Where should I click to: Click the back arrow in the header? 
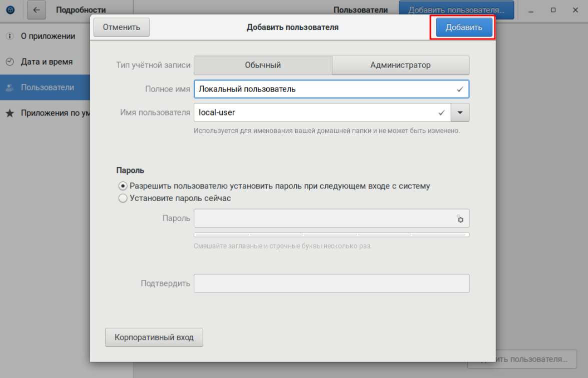click(37, 10)
